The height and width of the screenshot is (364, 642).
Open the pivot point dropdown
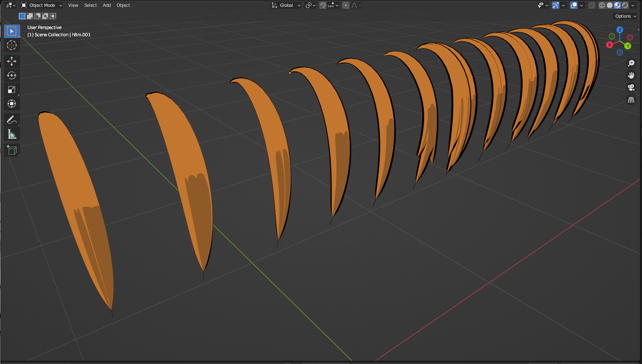pos(310,5)
